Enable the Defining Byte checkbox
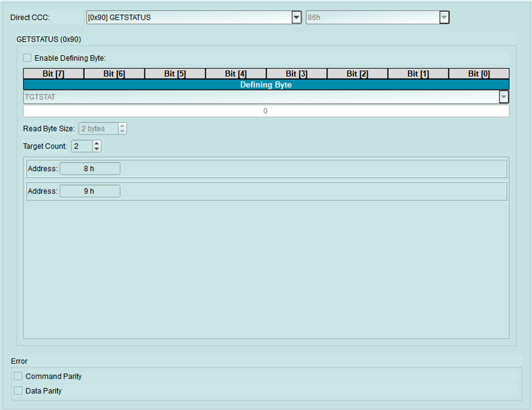This screenshot has height=410, width=532. point(28,58)
